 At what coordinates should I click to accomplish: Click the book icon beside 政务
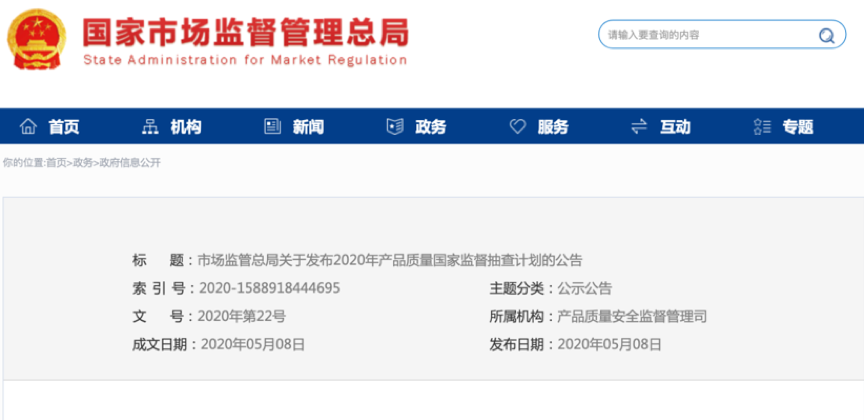[395, 127]
